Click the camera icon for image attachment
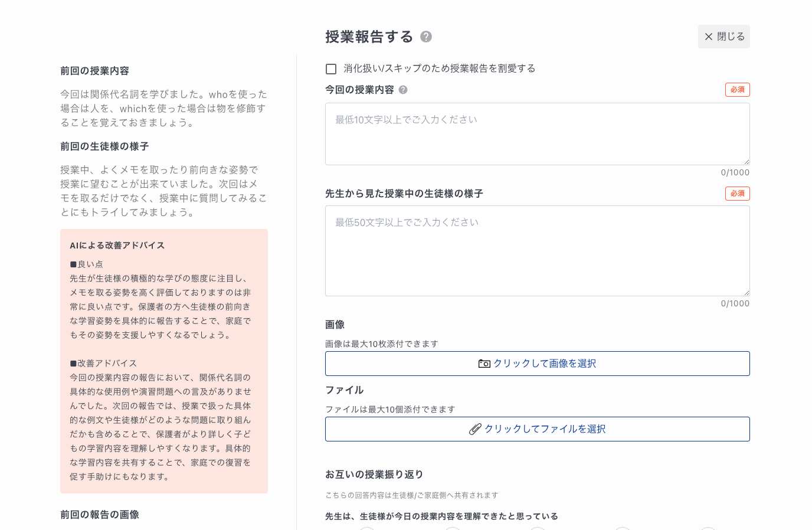 pos(483,363)
